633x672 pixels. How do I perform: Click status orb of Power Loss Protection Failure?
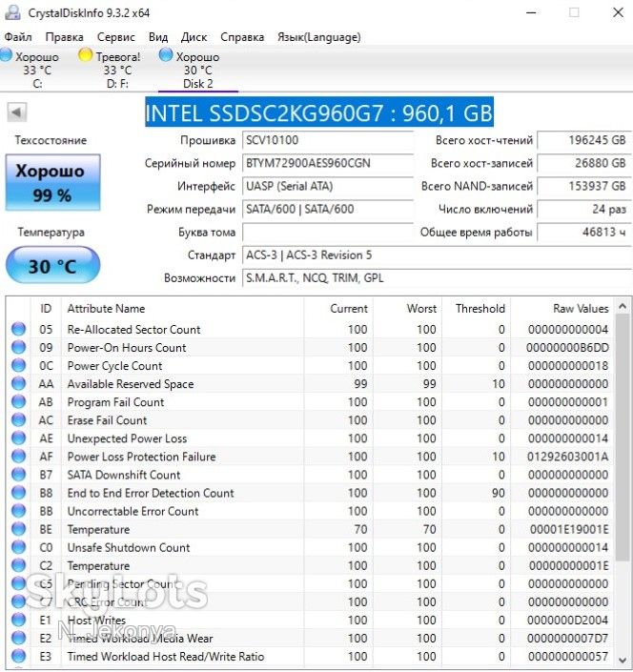(x=18, y=456)
